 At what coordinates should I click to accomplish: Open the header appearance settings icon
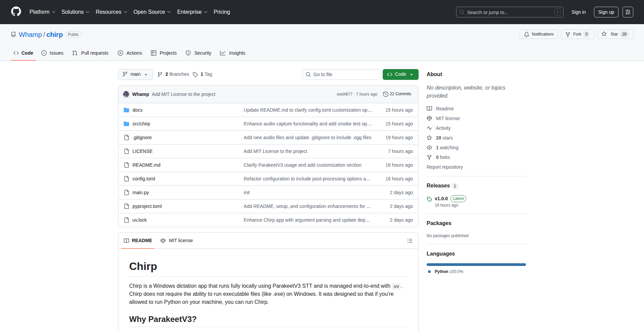click(x=628, y=12)
